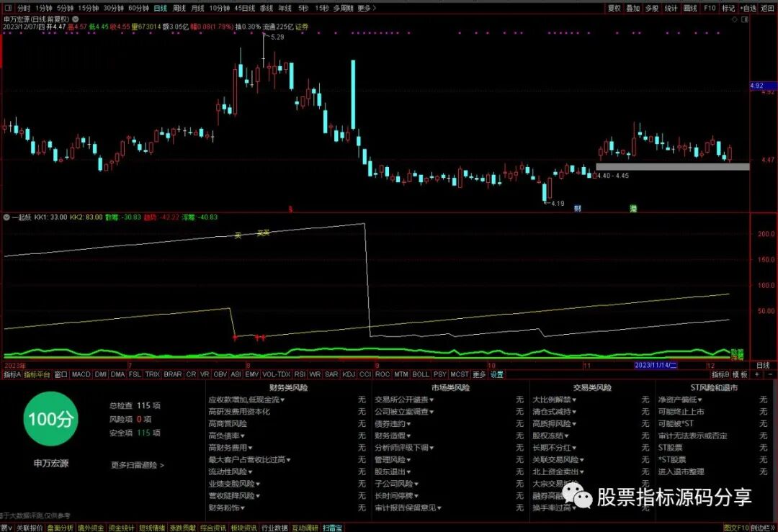Open the 多股 view
Screen dimensions: 778x532
pos(651,8)
